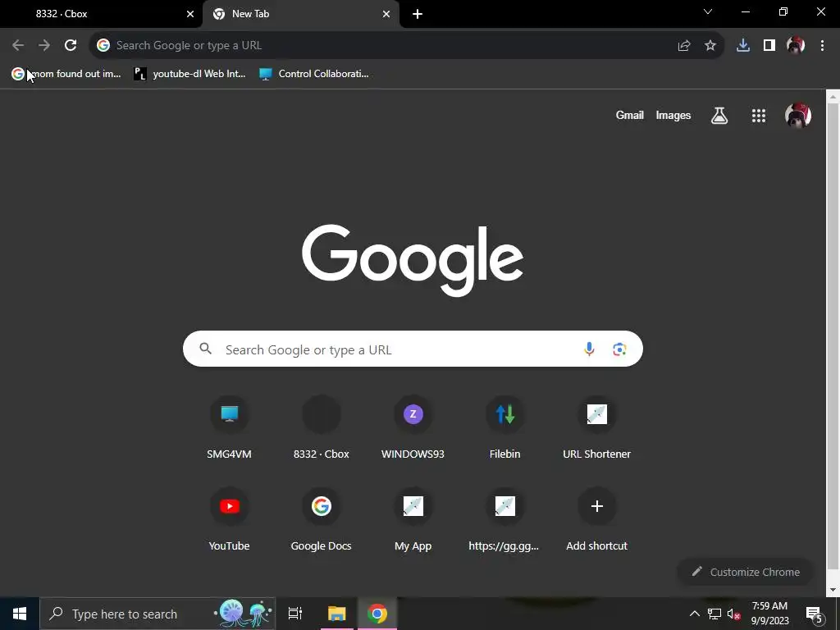Screen dimensions: 840x630
Task: Toggle the side panel icon
Action: (769, 46)
